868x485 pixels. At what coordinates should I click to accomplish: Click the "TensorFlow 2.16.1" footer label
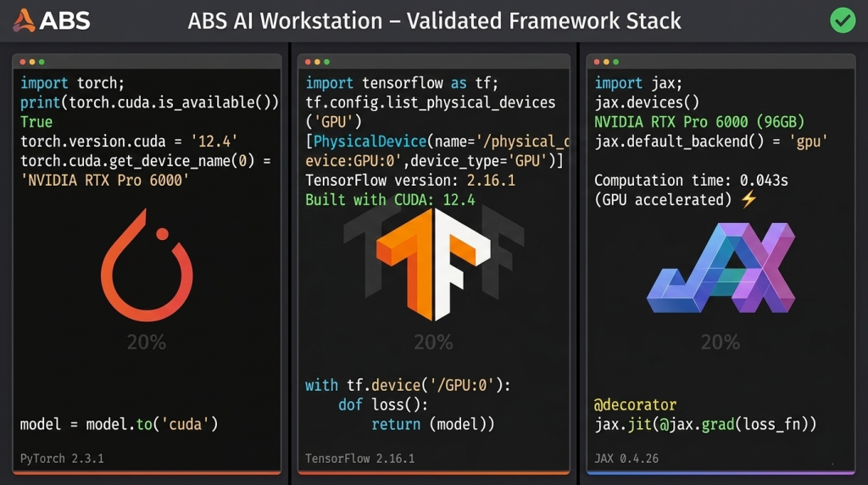point(359,459)
